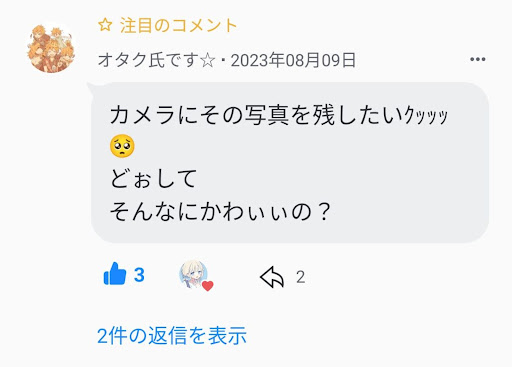The width and height of the screenshot is (512, 367).
Task: Open the three-dot comment options menu
Action: [477, 59]
